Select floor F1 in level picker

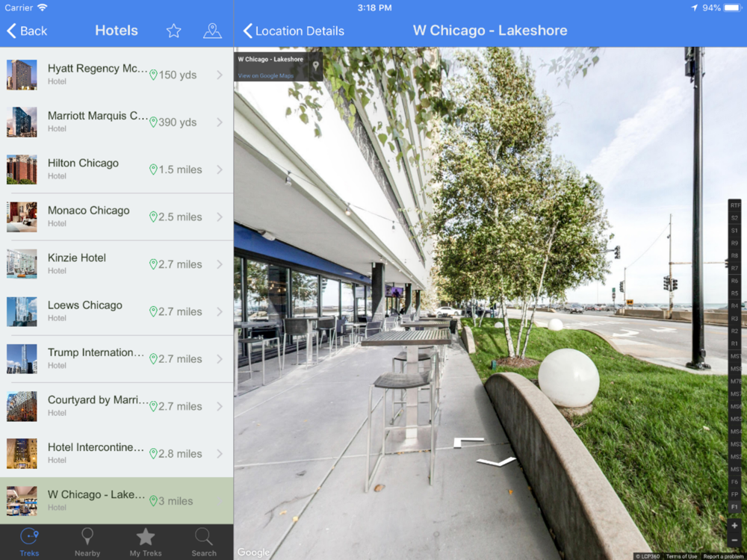pos(735,507)
